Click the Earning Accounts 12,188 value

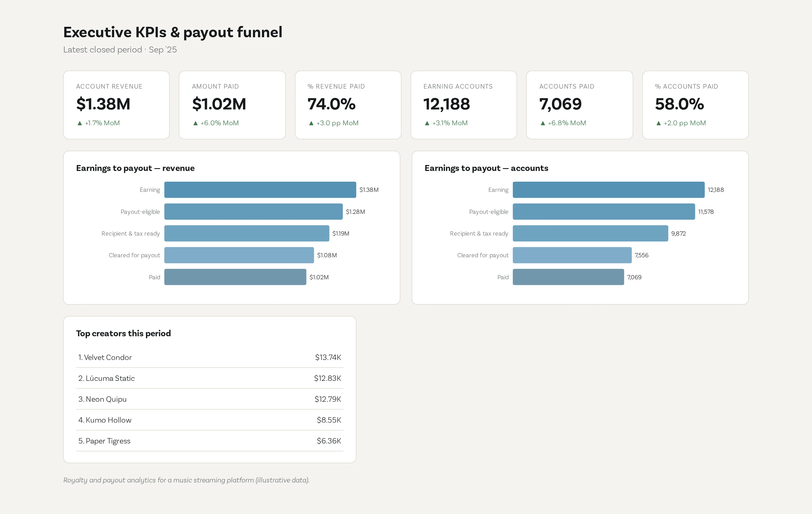(x=447, y=104)
